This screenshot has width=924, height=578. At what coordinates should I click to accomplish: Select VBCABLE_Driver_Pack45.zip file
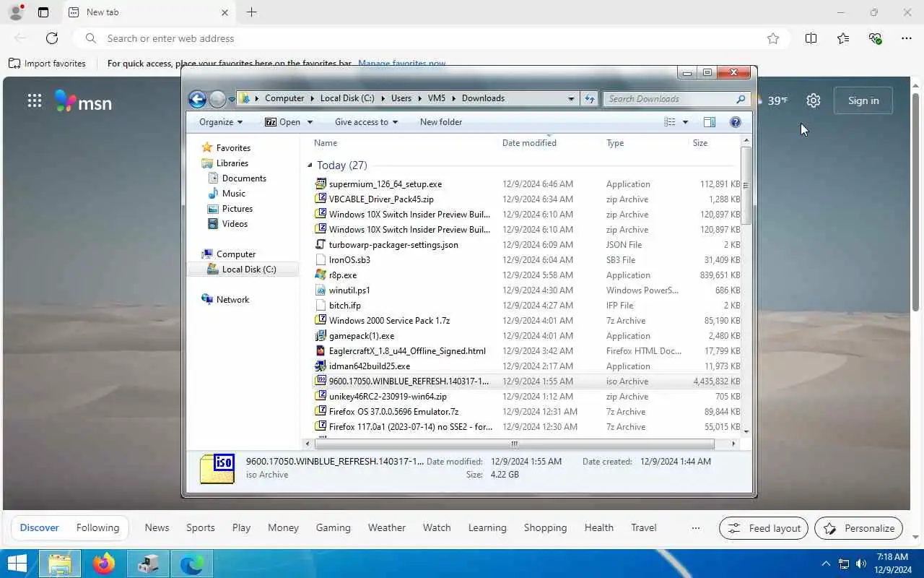click(381, 199)
